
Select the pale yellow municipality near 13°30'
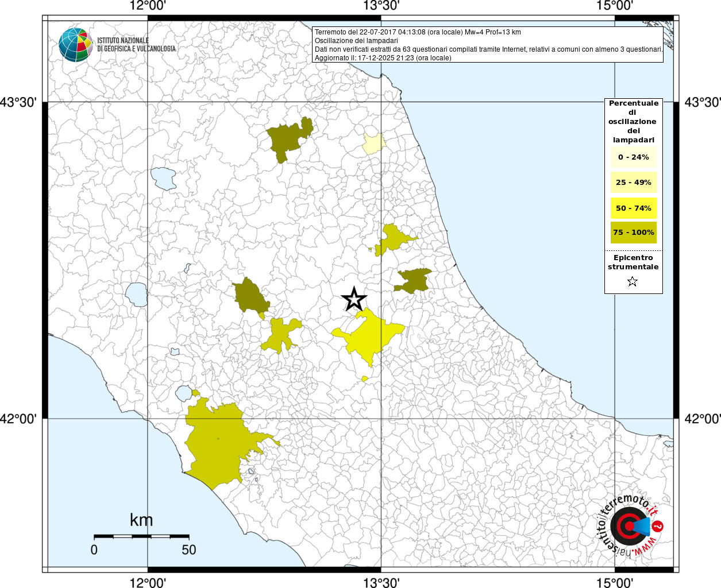point(373,143)
